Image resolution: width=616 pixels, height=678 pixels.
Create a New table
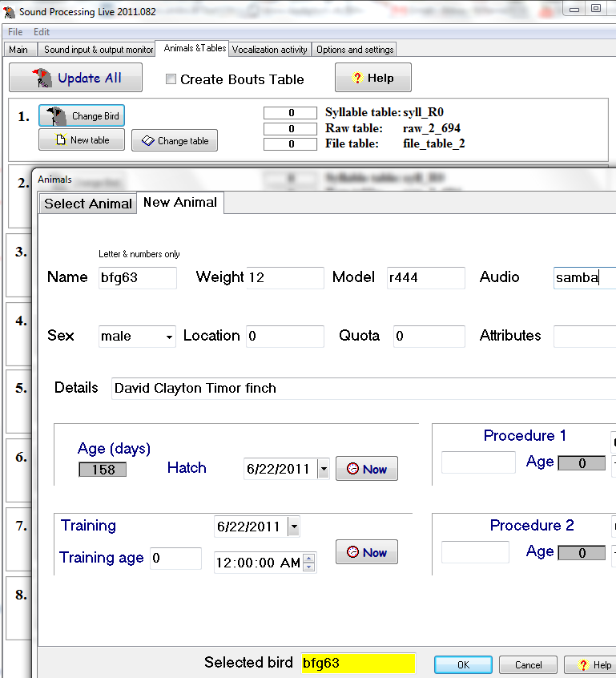pyautogui.click(x=82, y=140)
